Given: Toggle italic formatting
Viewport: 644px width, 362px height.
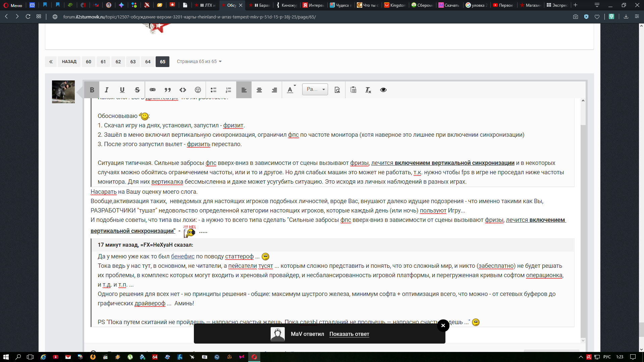Looking at the screenshot, I should tap(107, 90).
